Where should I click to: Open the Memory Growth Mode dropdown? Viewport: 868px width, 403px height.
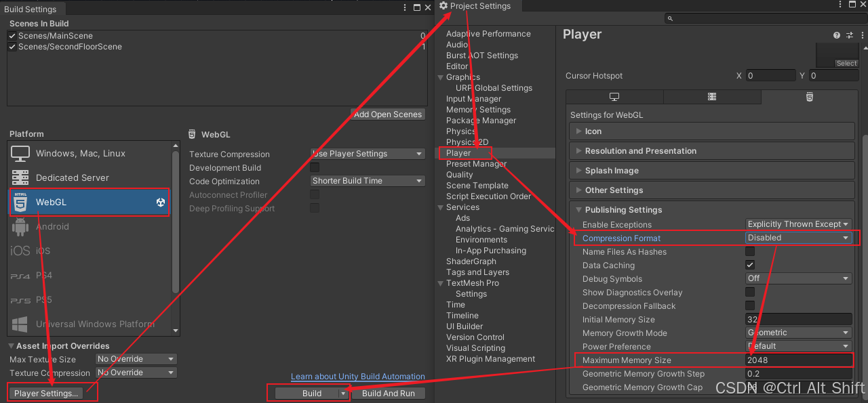(799, 333)
